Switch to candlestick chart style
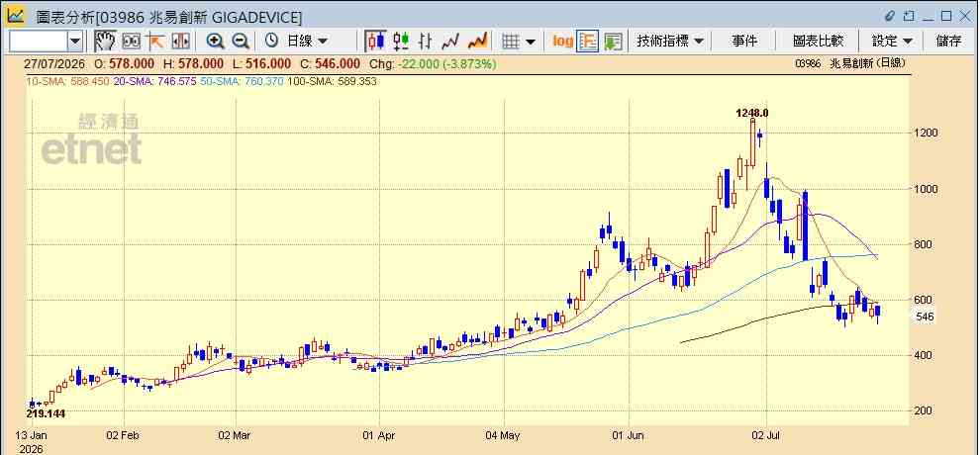The image size is (980, 455). (375, 42)
